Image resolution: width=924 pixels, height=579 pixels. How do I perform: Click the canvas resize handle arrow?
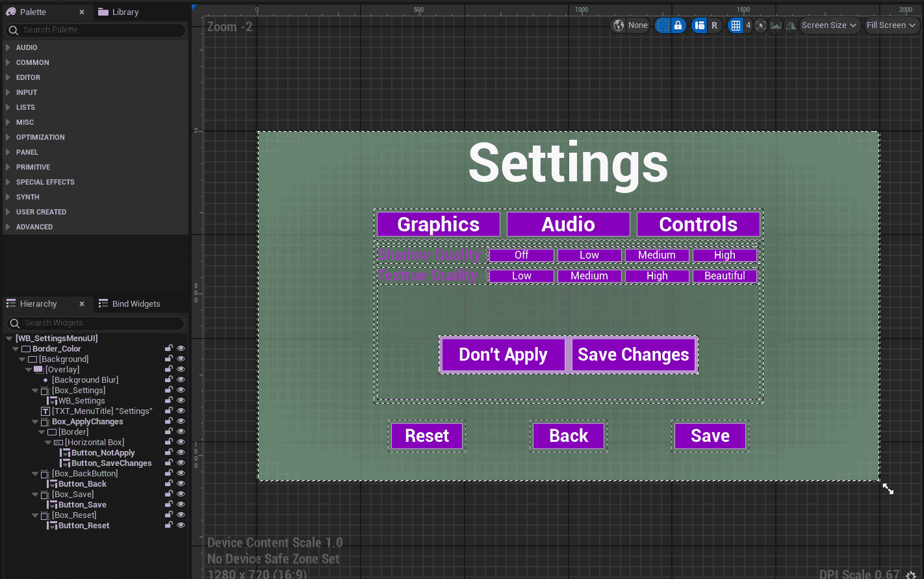coord(888,488)
